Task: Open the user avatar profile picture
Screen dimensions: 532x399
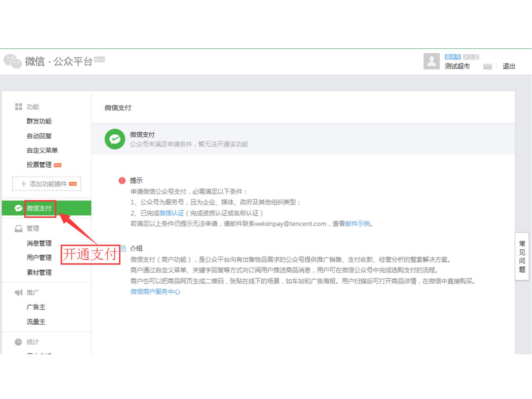Action: point(432,61)
